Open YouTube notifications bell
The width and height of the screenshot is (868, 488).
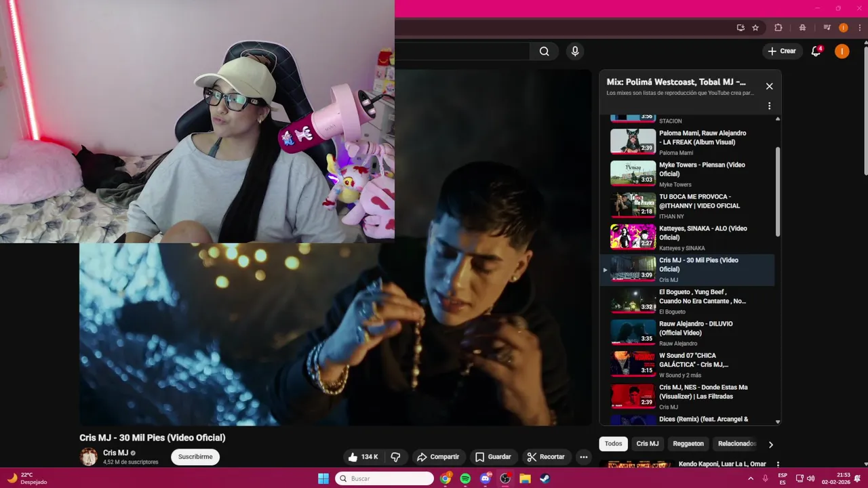point(816,51)
